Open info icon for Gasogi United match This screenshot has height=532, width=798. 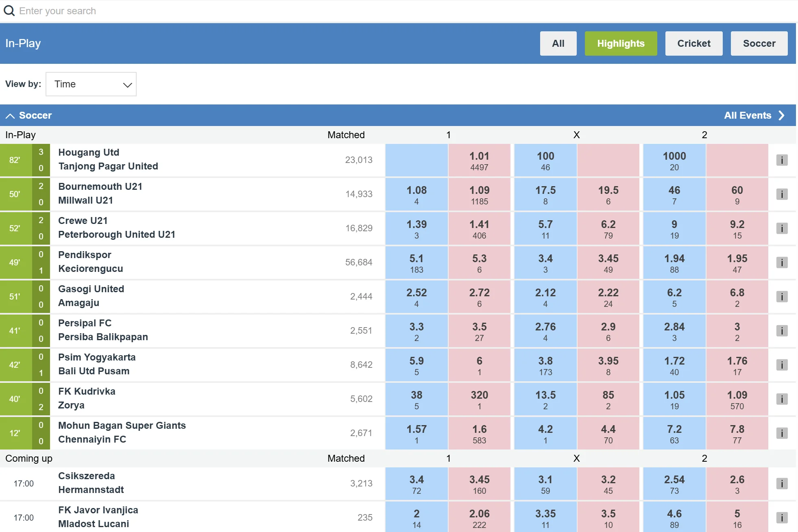tap(782, 297)
